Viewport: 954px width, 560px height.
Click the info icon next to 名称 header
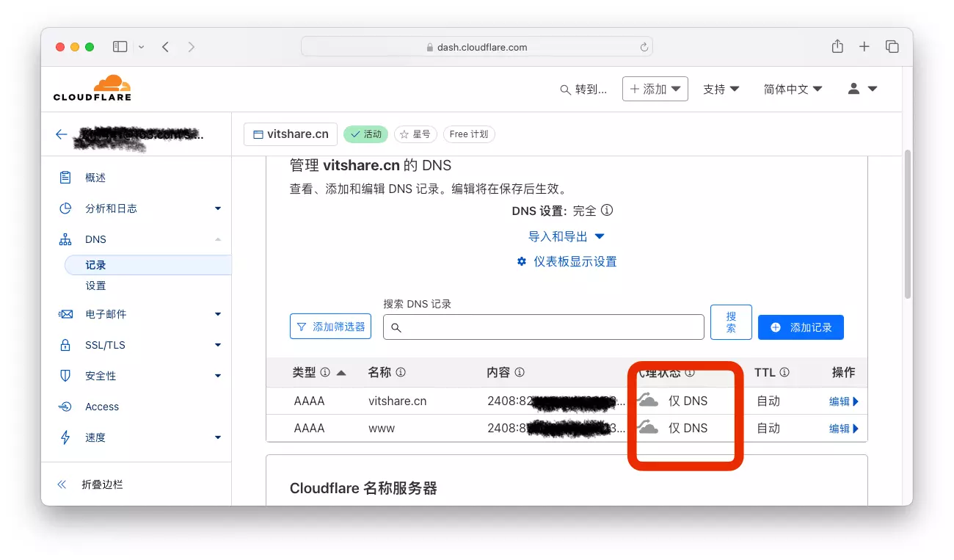point(401,373)
